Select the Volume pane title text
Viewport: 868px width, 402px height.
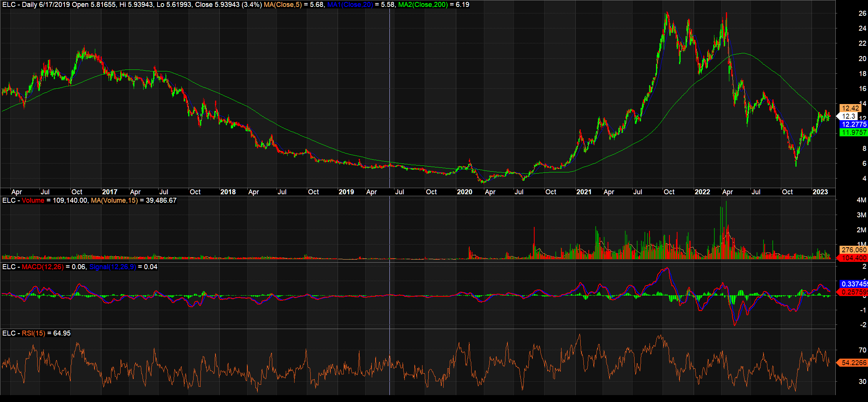(33, 200)
